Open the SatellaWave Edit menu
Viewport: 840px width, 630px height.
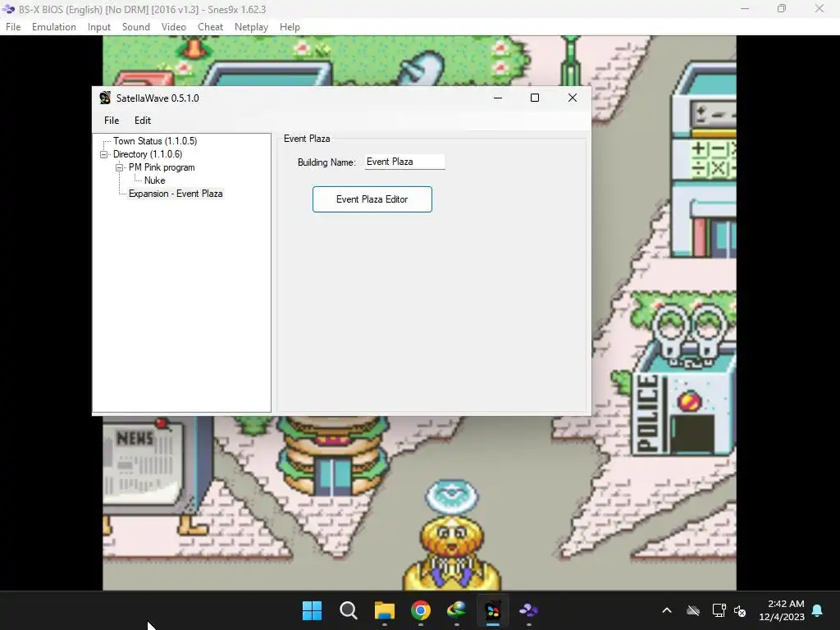pos(143,121)
